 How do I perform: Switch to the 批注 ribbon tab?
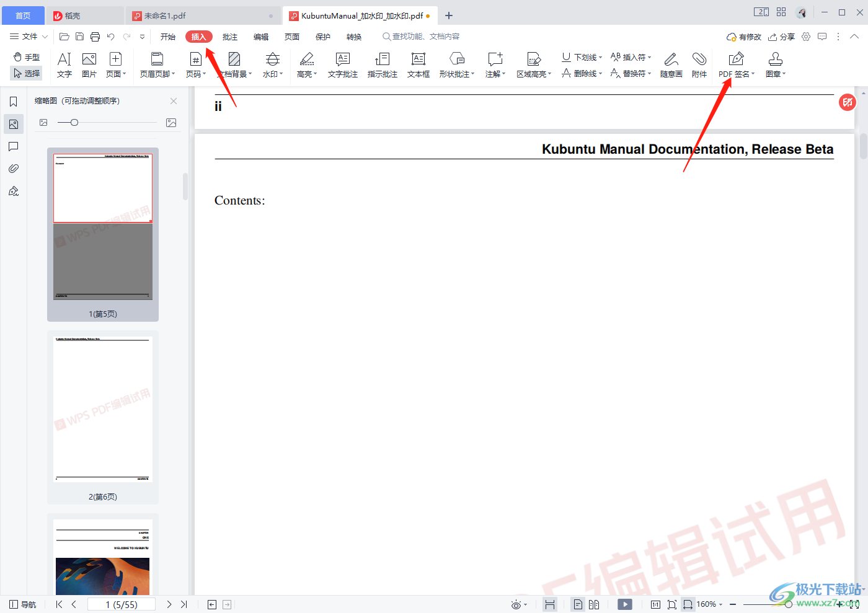pyautogui.click(x=230, y=37)
